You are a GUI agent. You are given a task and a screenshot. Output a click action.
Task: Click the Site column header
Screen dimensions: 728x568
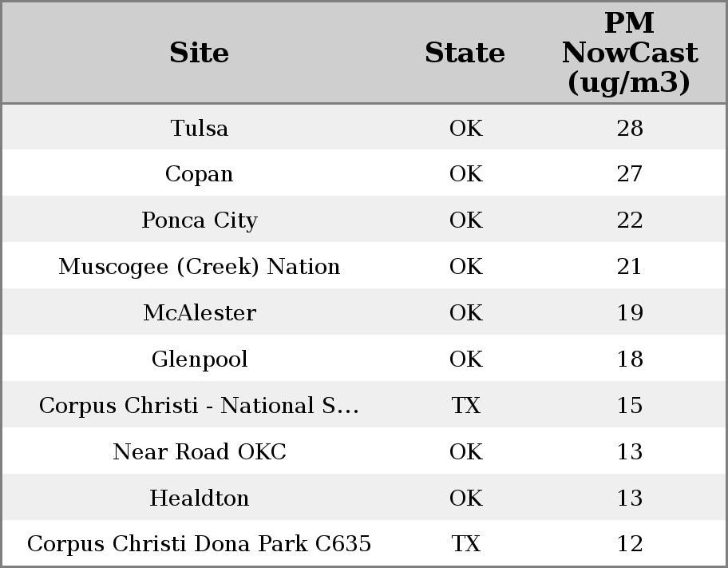point(199,53)
